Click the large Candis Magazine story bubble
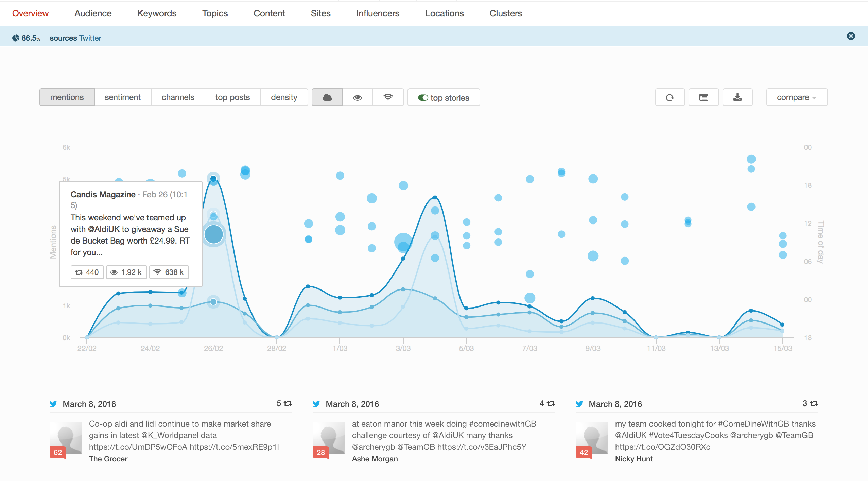868x481 pixels. pos(213,234)
